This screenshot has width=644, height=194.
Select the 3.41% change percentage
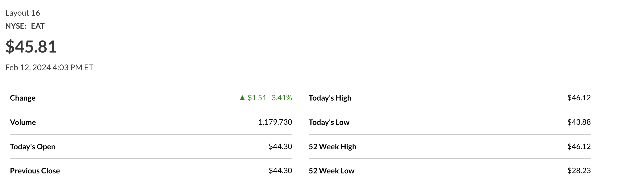[282, 98]
